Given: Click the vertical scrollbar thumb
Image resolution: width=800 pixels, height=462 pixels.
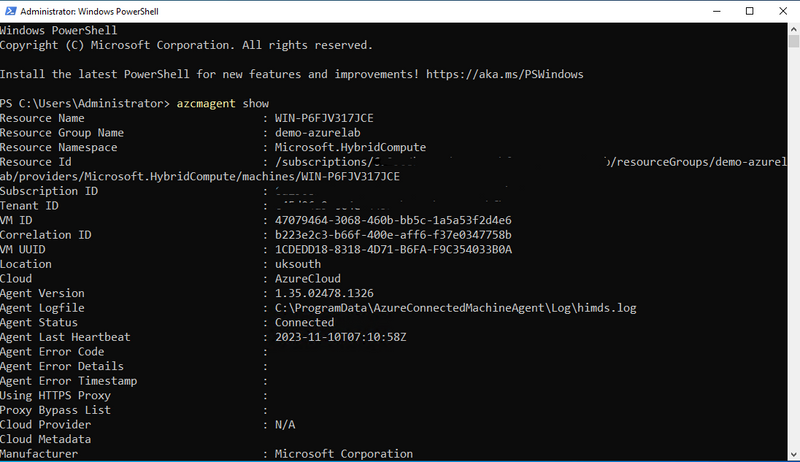Looking at the screenshot, I should (x=793, y=41).
